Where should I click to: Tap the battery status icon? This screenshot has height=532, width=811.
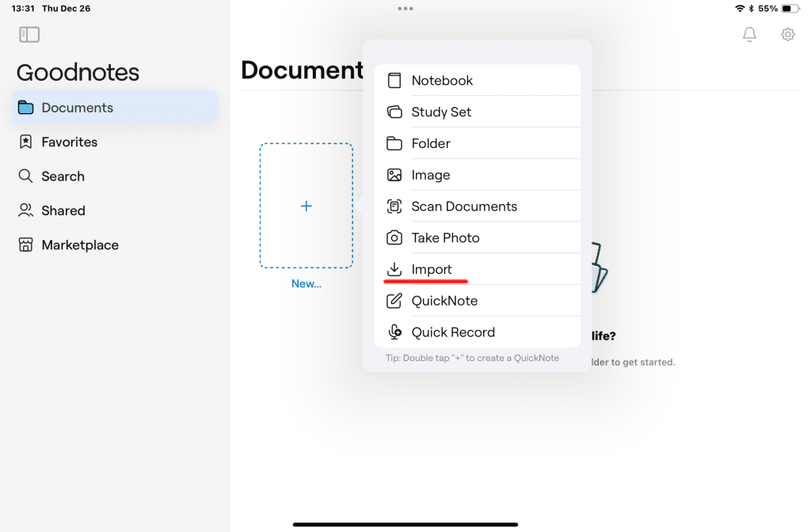click(x=790, y=8)
